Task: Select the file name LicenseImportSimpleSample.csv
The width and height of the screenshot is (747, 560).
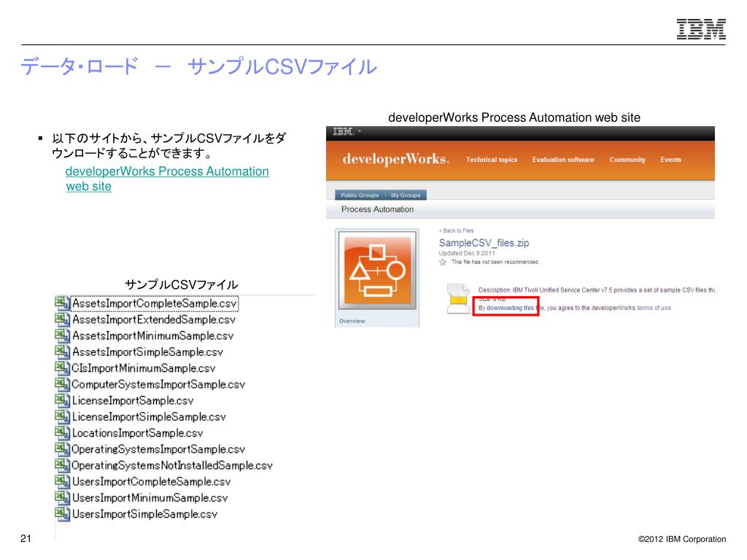Action: pyautogui.click(x=149, y=416)
